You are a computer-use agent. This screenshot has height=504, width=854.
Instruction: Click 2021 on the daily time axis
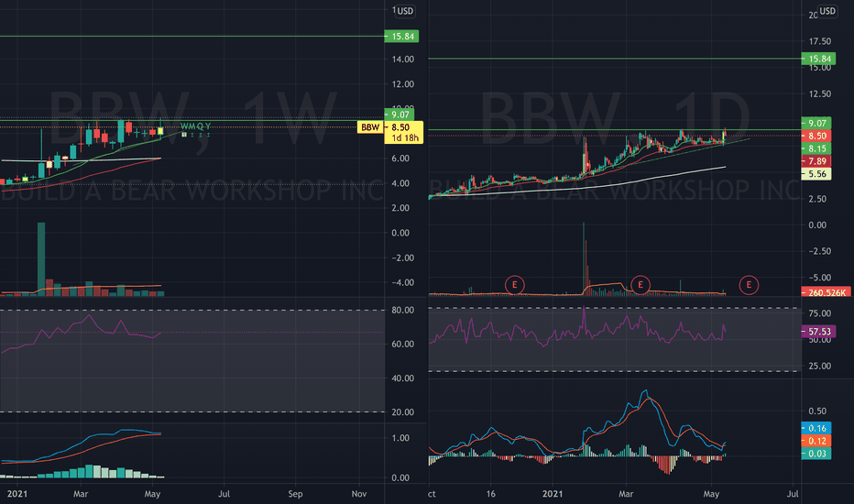point(553,494)
